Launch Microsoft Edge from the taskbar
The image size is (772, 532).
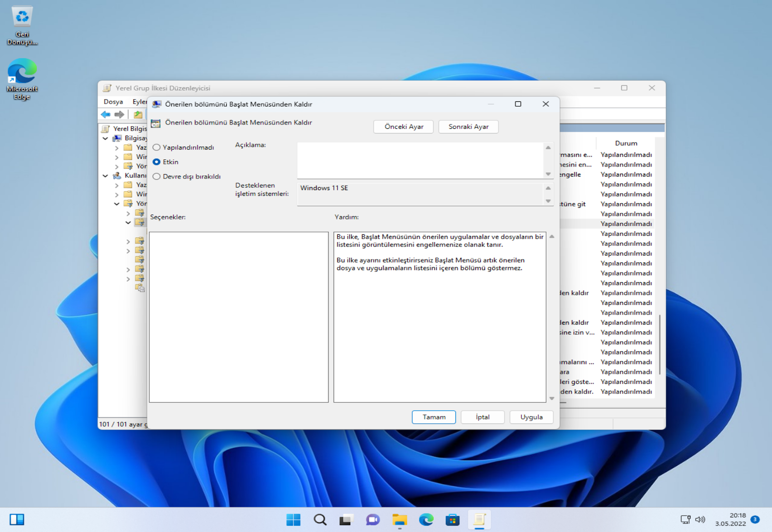pyautogui.click(x=426, y=519)
